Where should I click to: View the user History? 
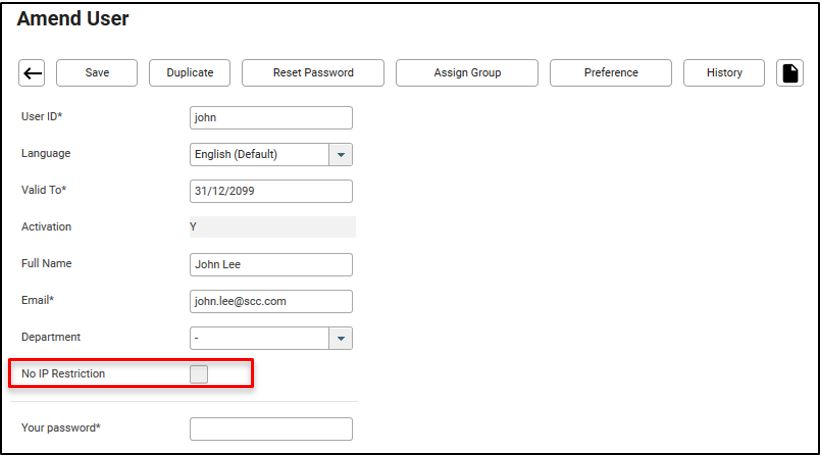(x=724, y=73)
